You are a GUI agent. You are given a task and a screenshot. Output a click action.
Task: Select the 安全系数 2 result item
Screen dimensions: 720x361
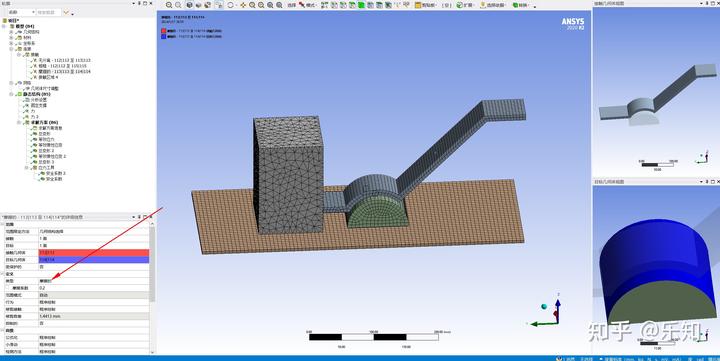(x=56, y=173)
